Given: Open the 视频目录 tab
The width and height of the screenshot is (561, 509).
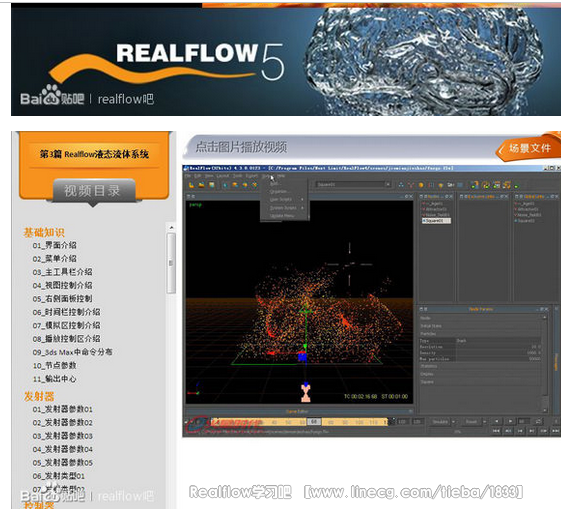Looking at the screenshot, I should tap(94, 191).
